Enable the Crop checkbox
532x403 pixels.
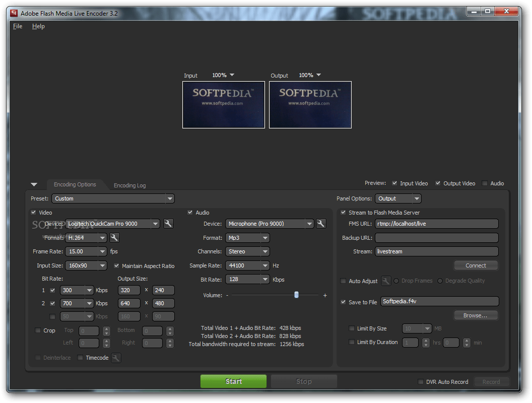(39, 330)
